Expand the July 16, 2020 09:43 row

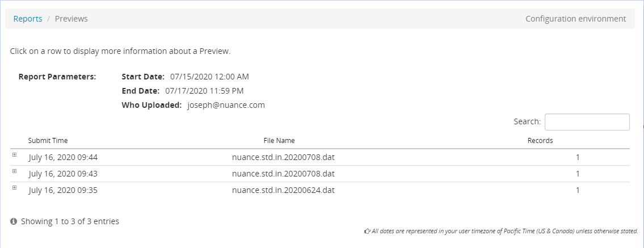(14, 171)
